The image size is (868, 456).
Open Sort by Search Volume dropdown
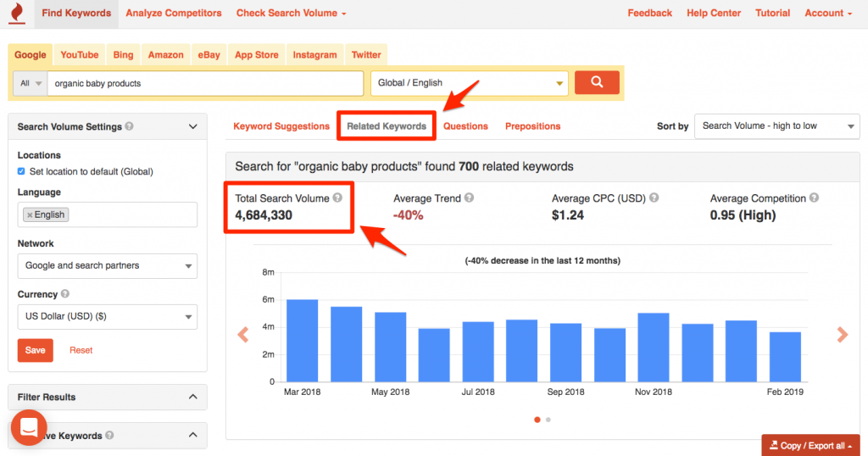point(776,126)
